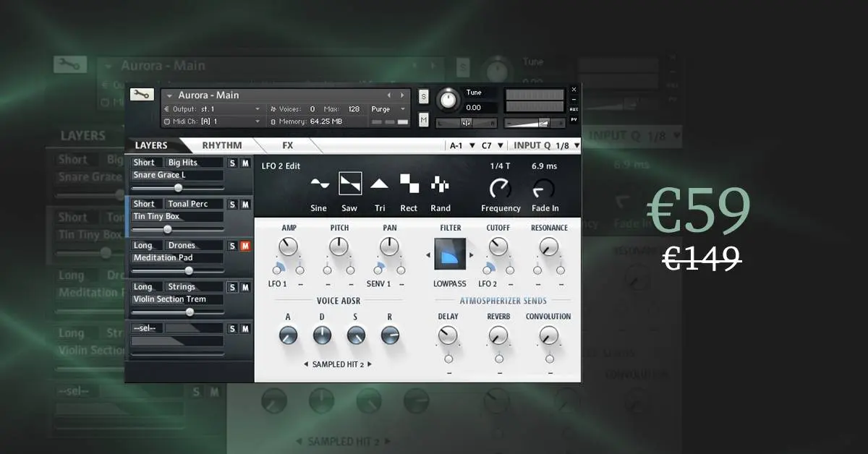Adjust Violin Section Trem volume slider
This screenshot has height=454, width=868.
coord(177,312)
